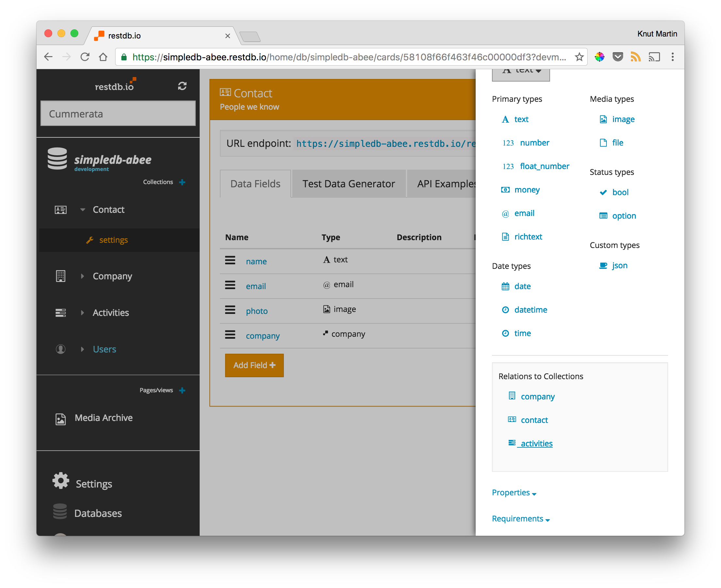Click the Media Archive image icon
This screenshot has height=588, width=721.
[61, 419]
